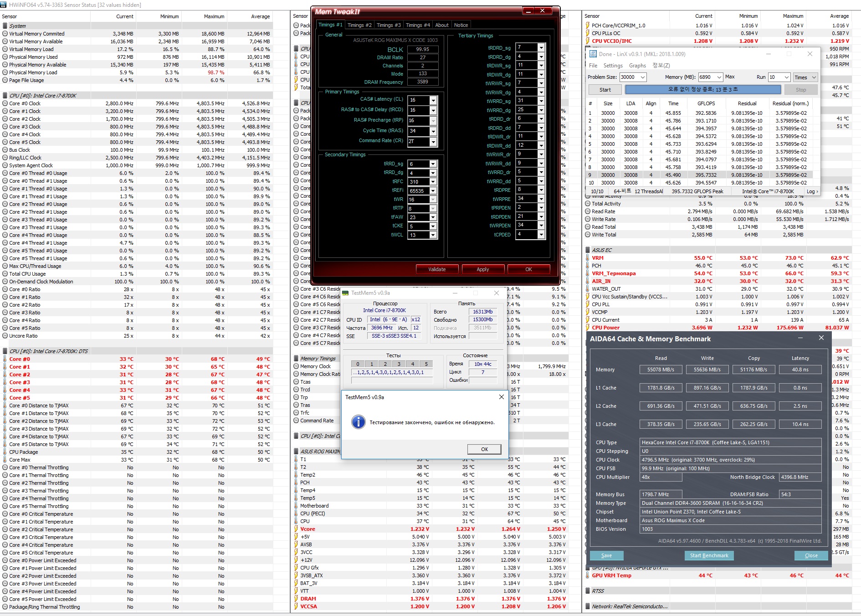This screenshot has height=616, width=861.
Task: Click OK in the TestMem5 message dialog
Action: click(x=484, y=449)
